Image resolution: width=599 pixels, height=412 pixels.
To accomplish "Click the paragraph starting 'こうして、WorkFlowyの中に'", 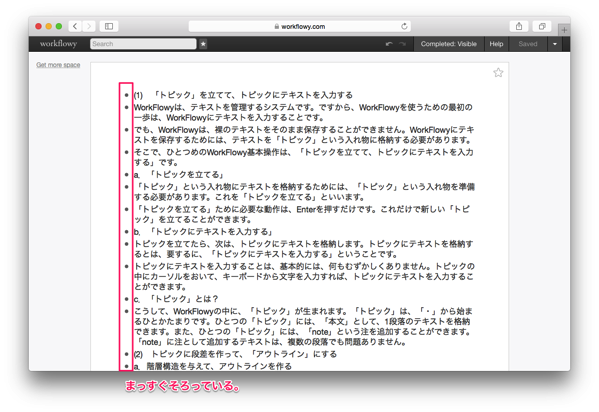I will pos(303,326).
